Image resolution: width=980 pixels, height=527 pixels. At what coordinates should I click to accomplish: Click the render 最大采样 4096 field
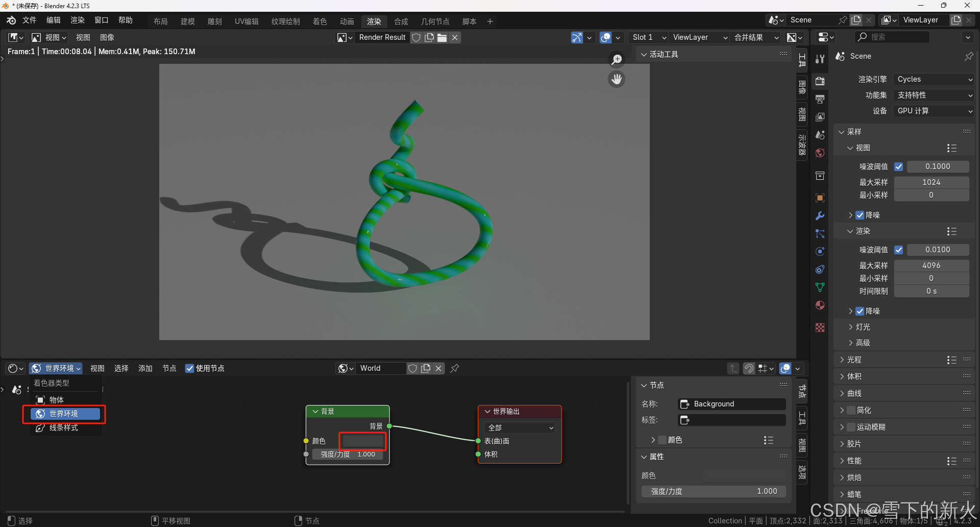point(932,266)
